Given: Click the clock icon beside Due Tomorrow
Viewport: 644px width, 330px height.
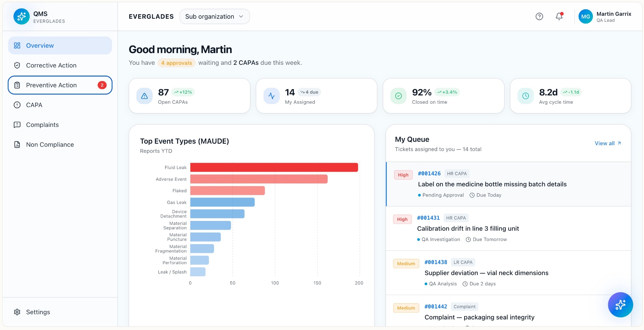Looking at the screenshot, I should [468, 239].
